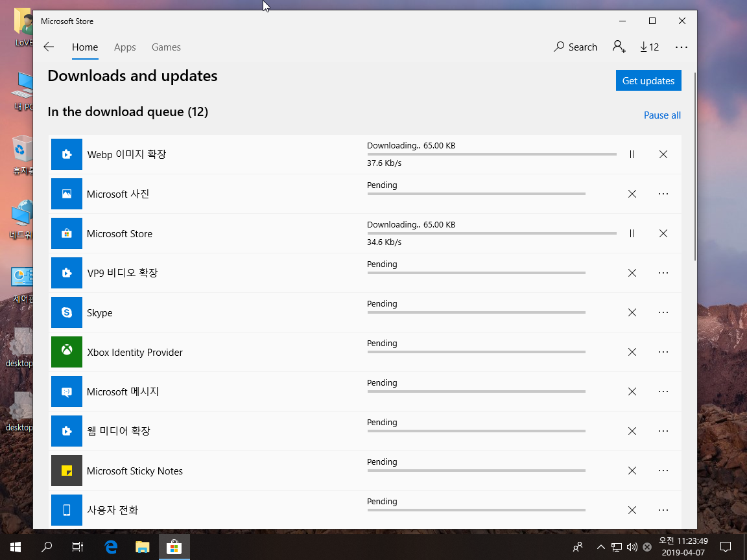Click the Webp 이미지 확장 progress bar
The image size is (747, 560).
pos(492,154)
